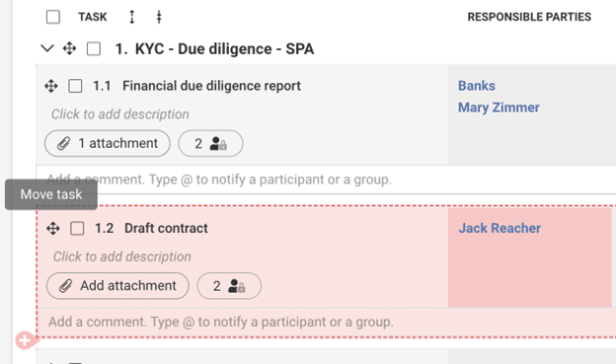Click the collapse all rows icon in header
Image resolution: width=616 pixels, height=364 pixels.
click(159, 17)
